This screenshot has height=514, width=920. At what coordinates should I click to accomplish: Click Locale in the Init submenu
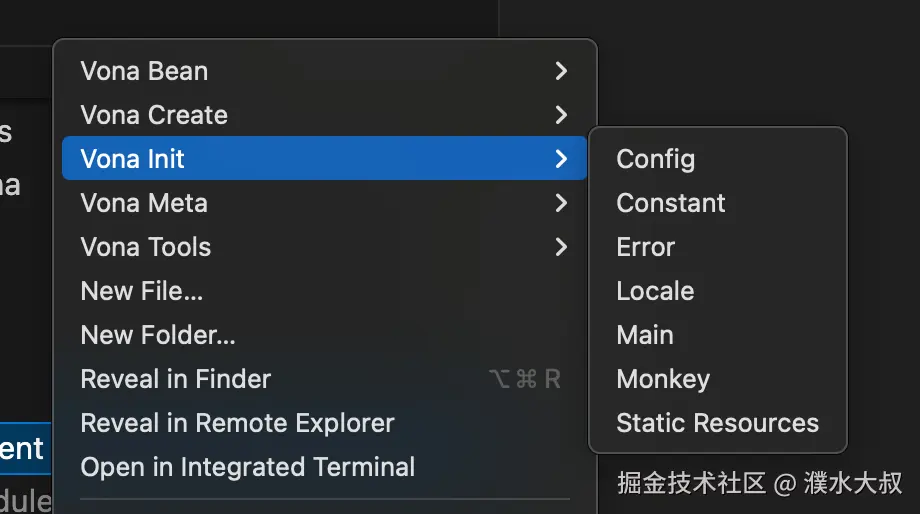coord(655,291)
